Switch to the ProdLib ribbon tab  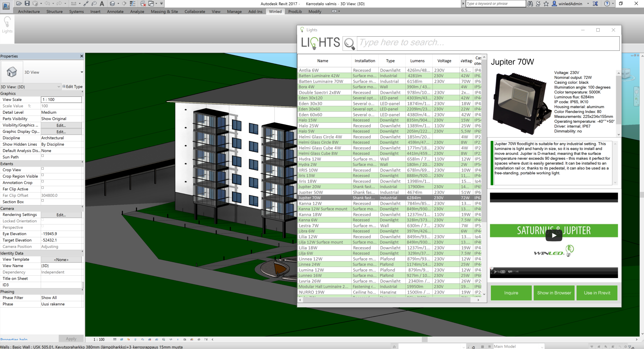point(295,11)
